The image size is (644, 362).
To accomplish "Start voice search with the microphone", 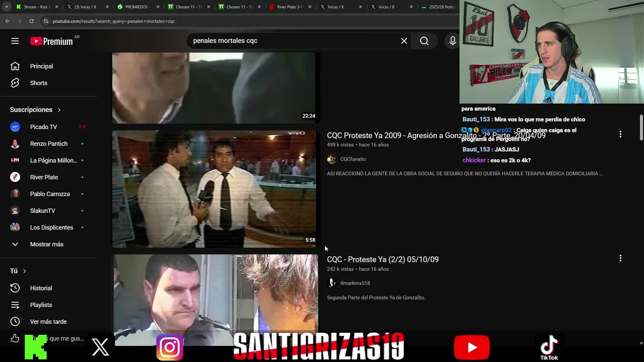I will [452, 41].
